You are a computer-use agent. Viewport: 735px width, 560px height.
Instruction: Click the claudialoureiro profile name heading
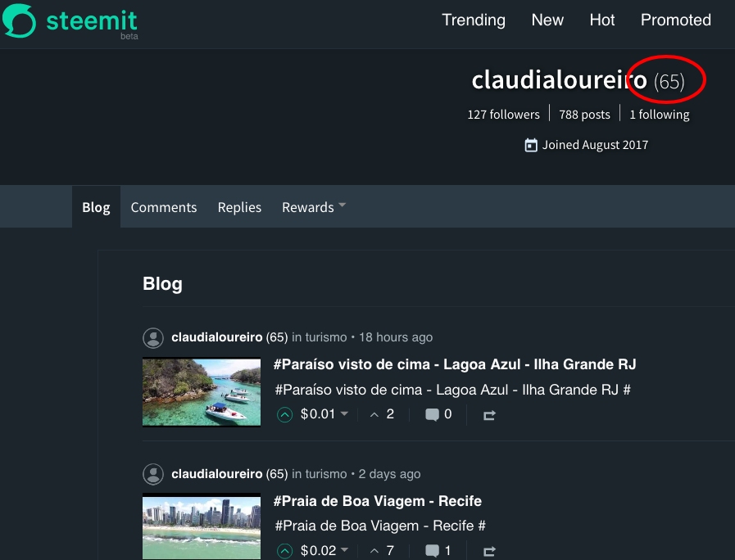(x=559, y=80)
